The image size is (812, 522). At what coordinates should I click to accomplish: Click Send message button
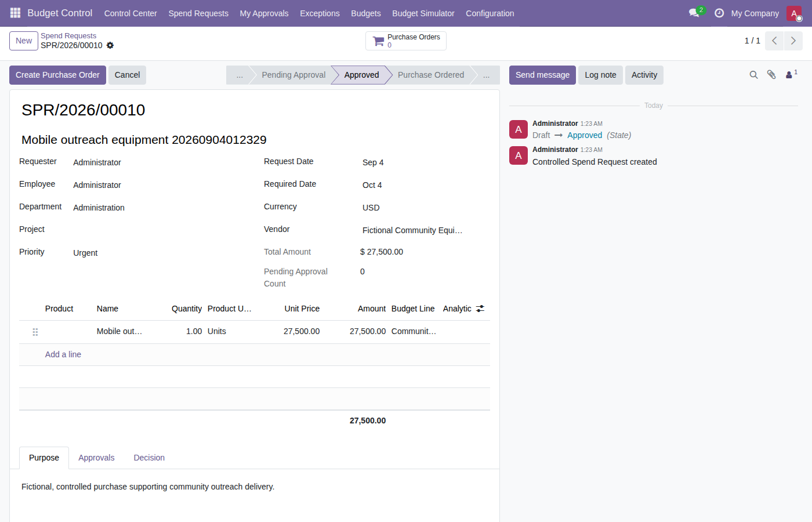[542, 75]
